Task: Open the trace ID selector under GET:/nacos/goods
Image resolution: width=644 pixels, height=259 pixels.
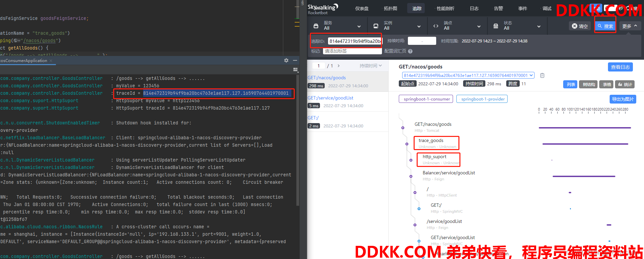Action: tap(468, 75)
